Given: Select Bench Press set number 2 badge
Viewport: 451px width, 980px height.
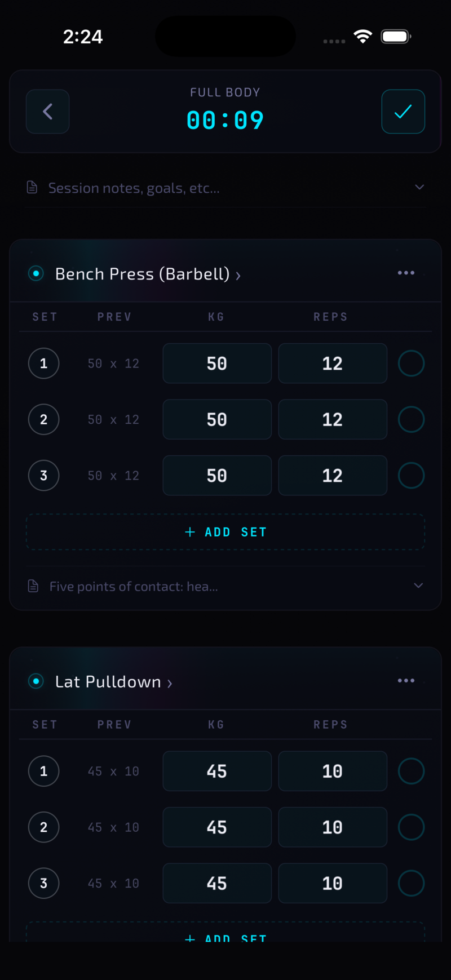Looking at the screenshot, I should click(x=43, y=420).
